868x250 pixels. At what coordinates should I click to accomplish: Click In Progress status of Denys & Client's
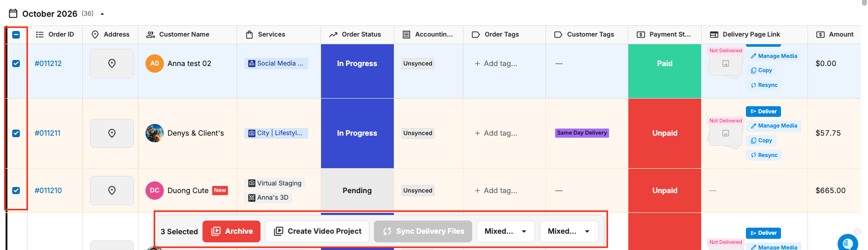tap(357, 133)
